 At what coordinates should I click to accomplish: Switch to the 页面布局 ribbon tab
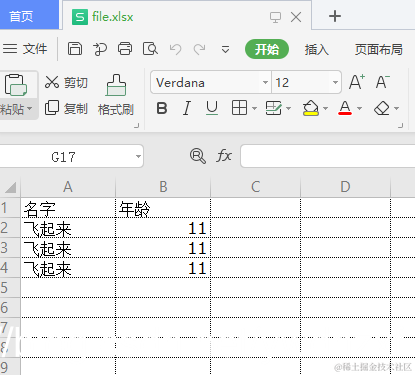[x=378, y=49]
